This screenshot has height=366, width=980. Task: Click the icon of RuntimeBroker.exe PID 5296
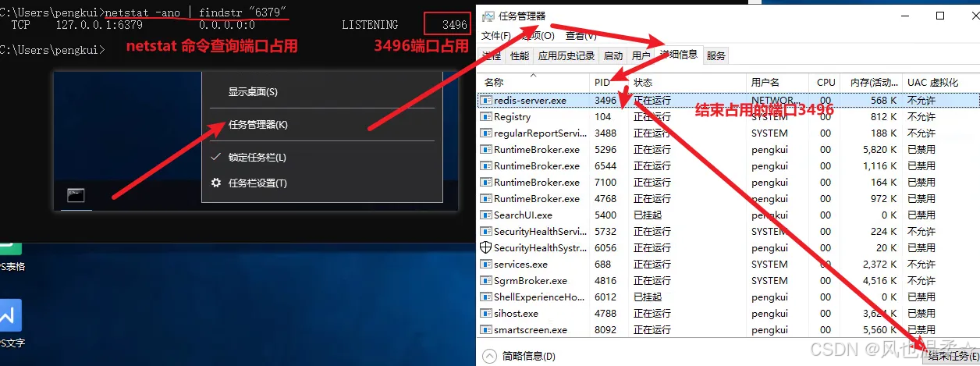click(x=486, y=150)
